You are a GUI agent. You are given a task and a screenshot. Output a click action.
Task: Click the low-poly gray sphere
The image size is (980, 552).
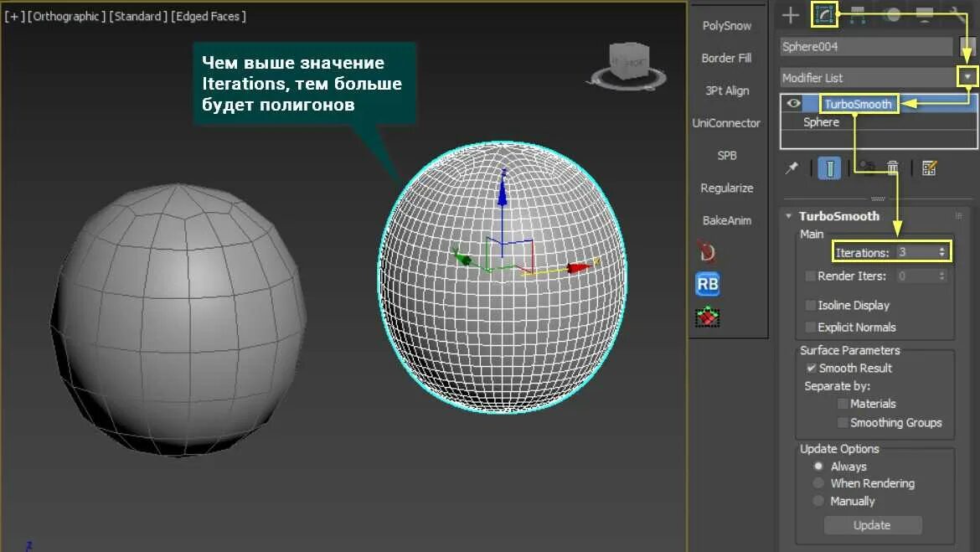pyautogui.click(x=178, y=319)
